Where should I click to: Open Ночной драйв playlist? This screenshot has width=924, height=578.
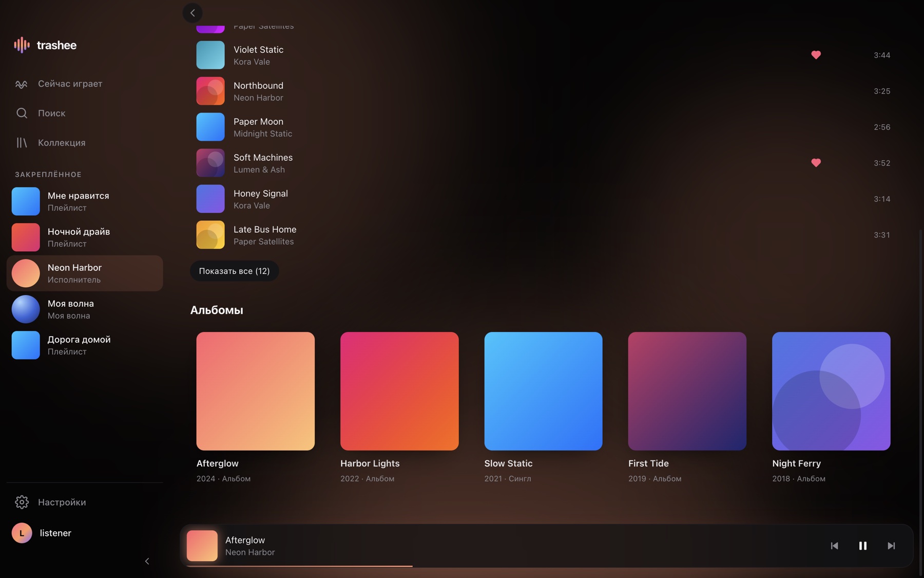point(85,237)
